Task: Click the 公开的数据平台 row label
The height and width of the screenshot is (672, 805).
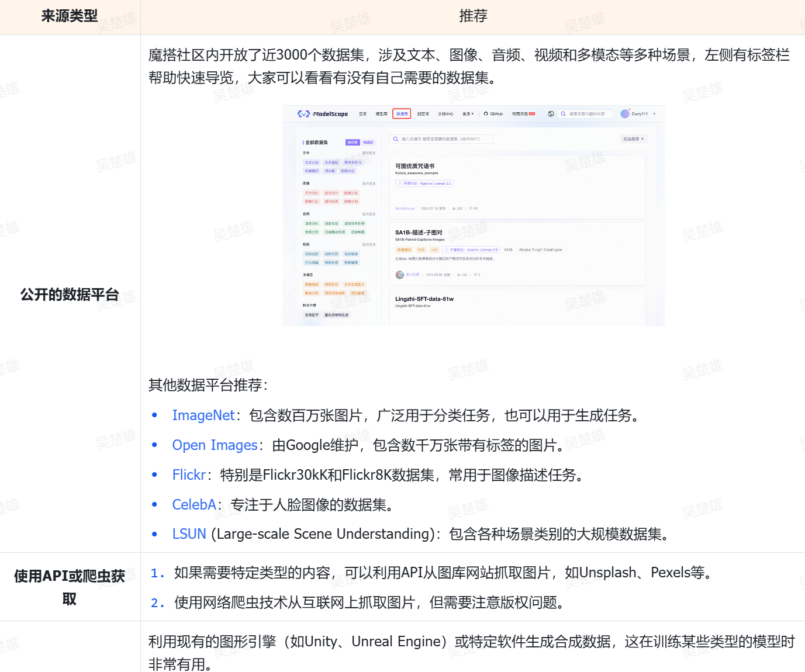Action: 70,295
